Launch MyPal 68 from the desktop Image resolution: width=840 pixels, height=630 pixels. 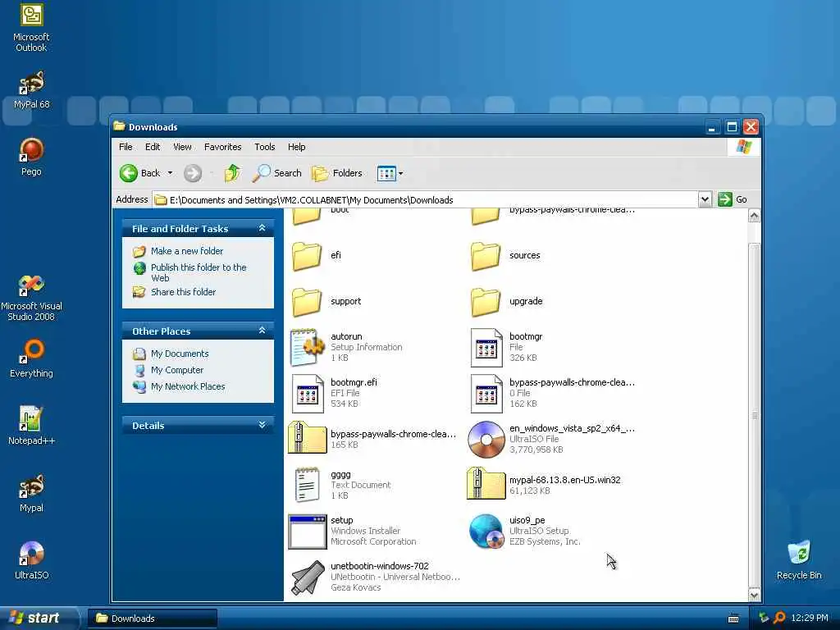(32, 90)
